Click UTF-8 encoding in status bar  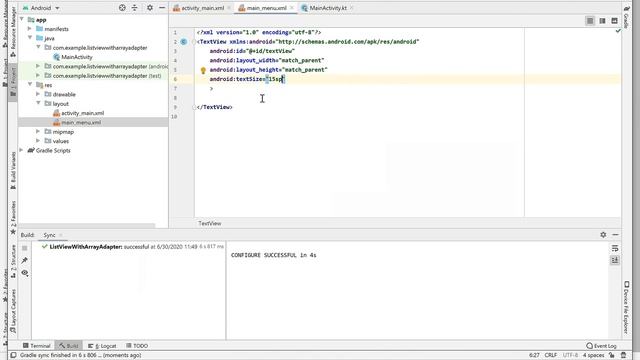[x=570, y=355]
